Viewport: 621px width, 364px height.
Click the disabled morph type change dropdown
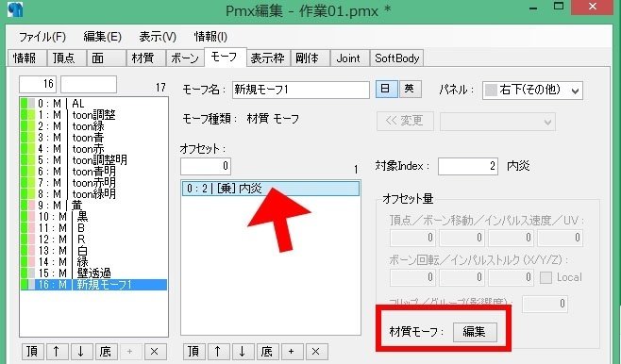497,122
